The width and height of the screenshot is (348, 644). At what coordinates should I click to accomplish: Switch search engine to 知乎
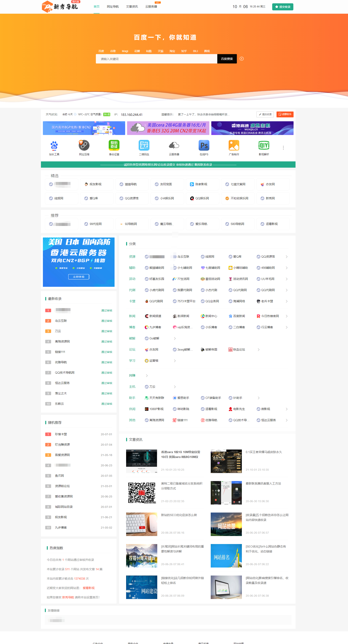184,51
